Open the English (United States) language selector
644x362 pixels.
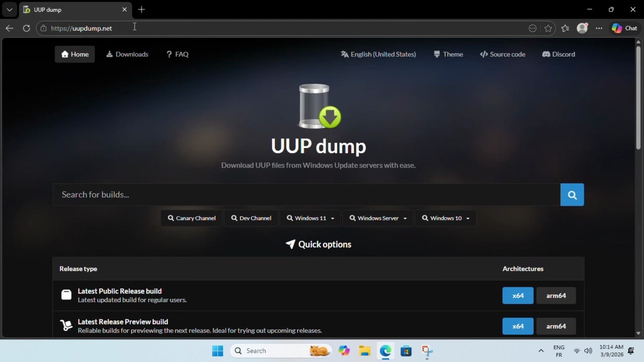point(378,54)
